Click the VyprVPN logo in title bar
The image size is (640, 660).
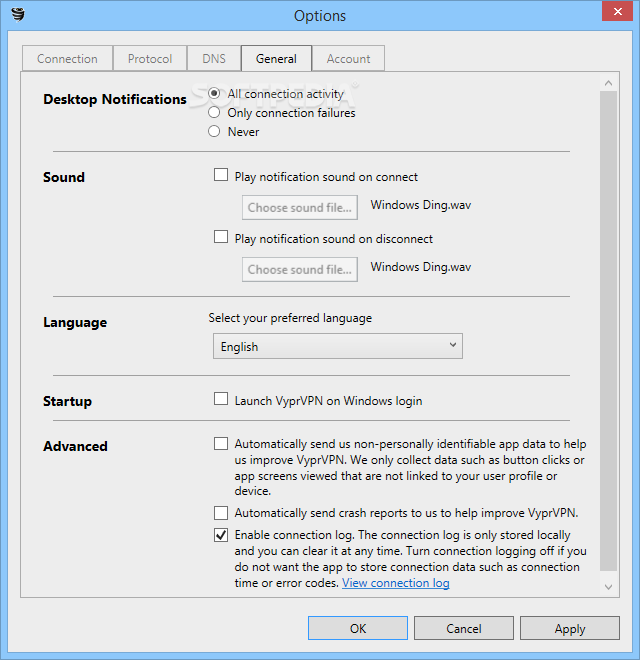click(18, 14)
